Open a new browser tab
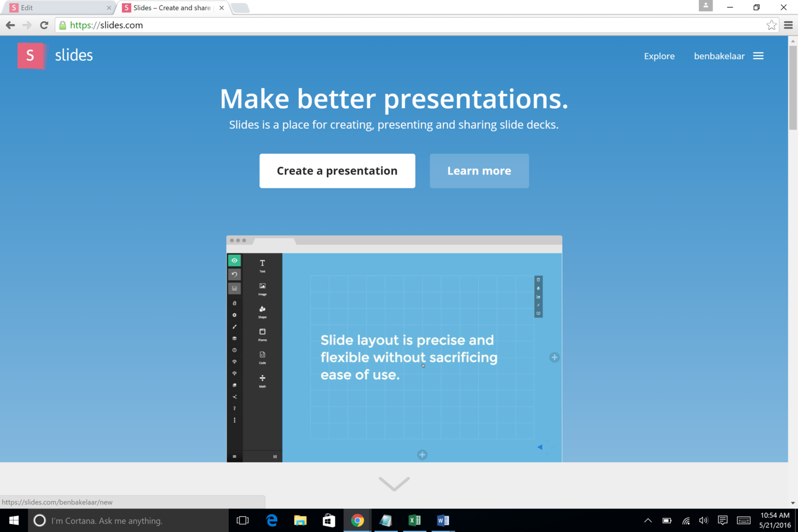798x532 pixels. coord(240,8)
